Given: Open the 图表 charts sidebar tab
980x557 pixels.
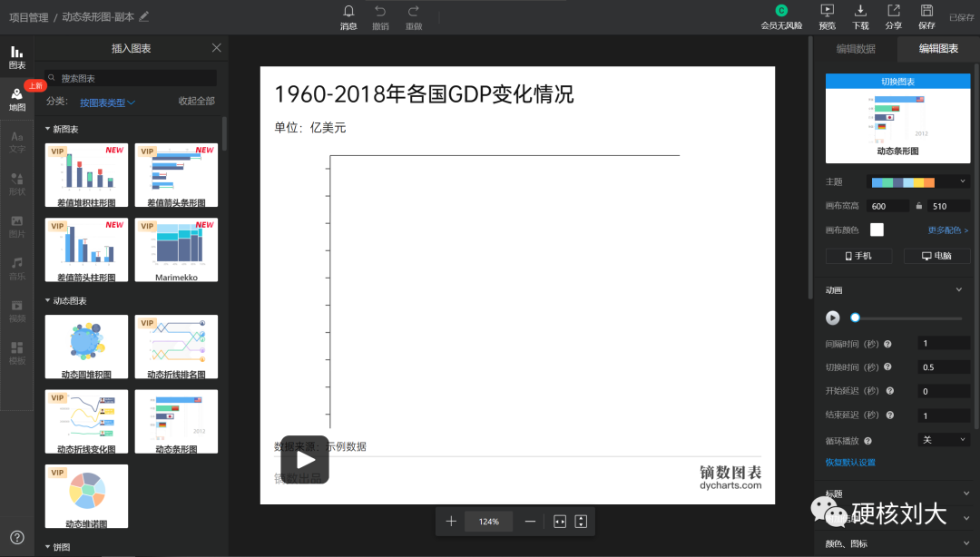Looking at the screenshot, I should point(17,57).
